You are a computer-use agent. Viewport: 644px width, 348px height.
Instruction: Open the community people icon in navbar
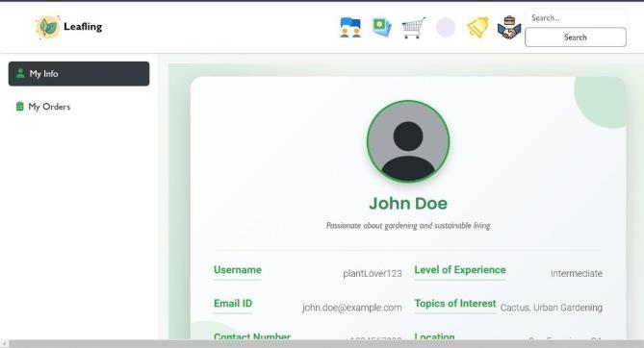pos(350,28)
